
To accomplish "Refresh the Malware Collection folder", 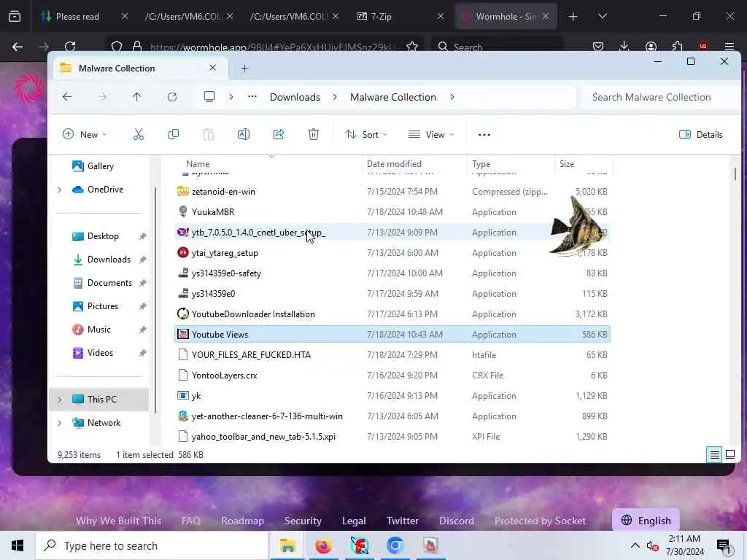I will click(172, 97).
